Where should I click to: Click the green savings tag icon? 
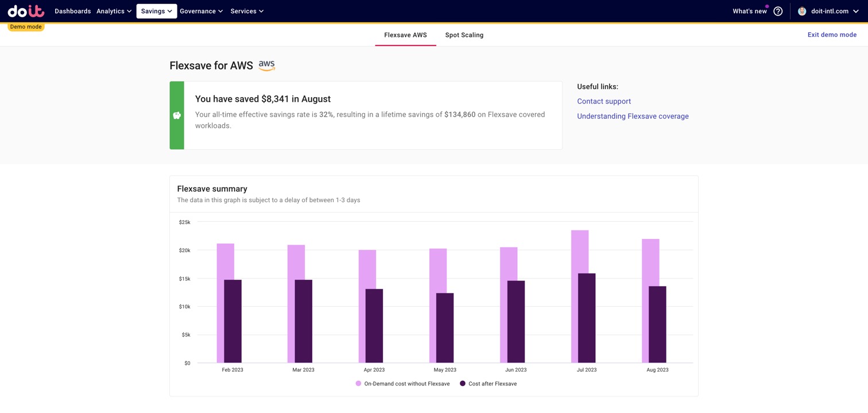pyautogui.click(x=177, y=115)
